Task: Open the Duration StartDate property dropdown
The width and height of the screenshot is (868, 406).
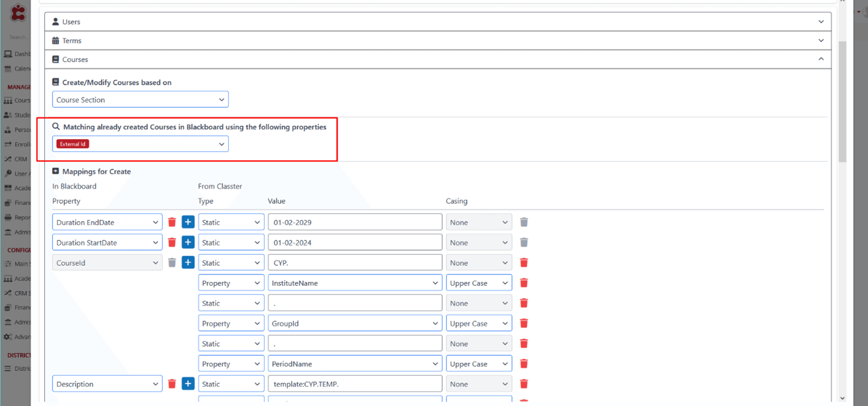Action: (107, 242)
